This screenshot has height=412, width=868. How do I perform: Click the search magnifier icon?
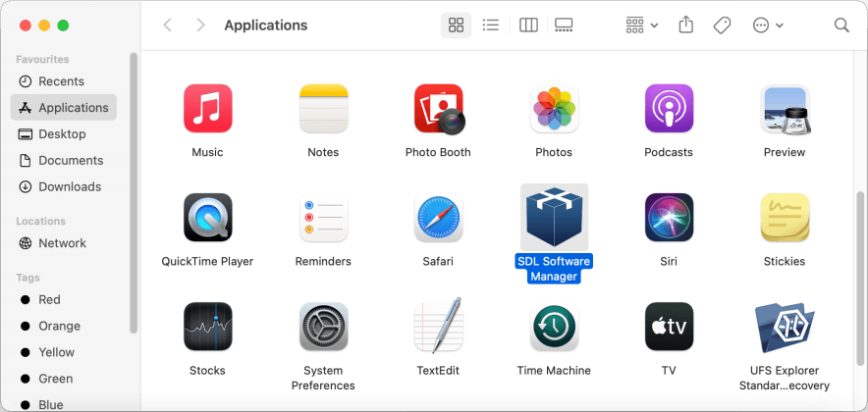point(841,26)
